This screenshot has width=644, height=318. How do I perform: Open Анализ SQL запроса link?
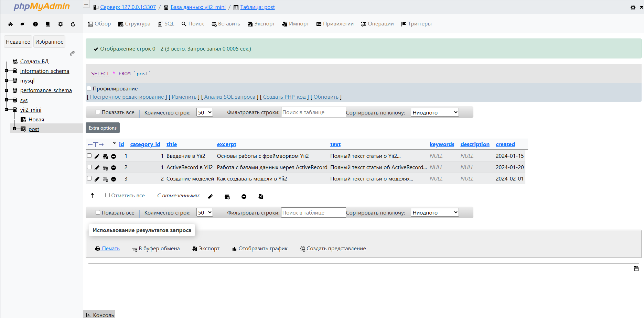pos(230,97)
